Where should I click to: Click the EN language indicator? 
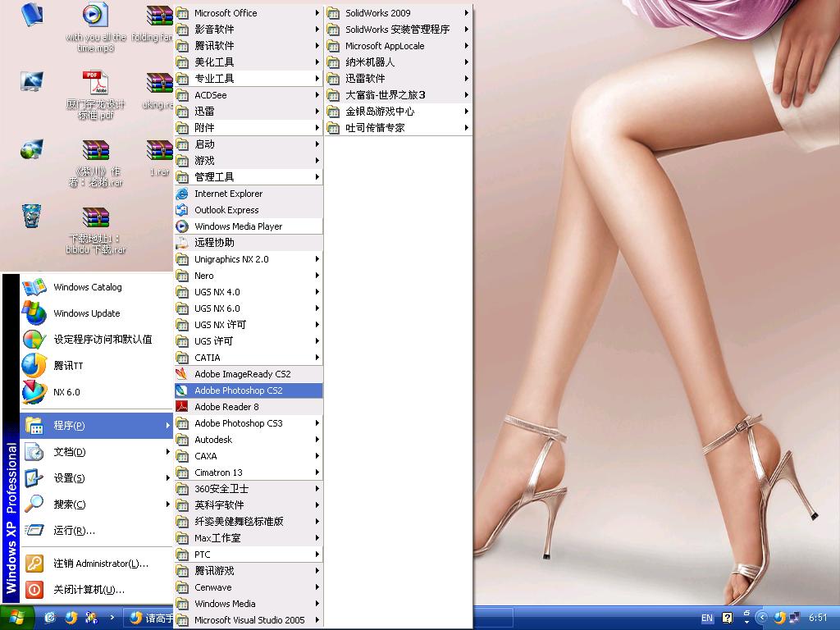[707, 618]
